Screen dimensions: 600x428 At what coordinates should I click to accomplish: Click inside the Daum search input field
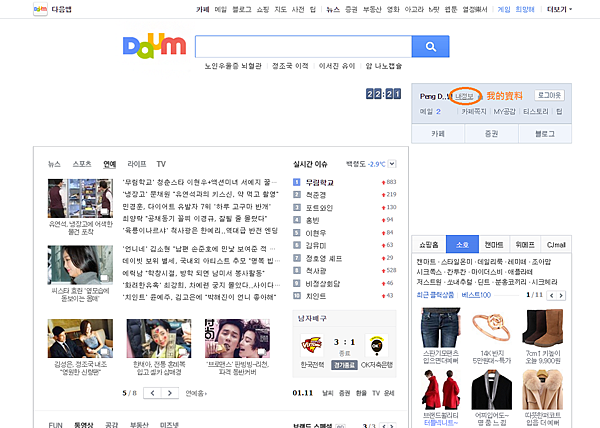pos(303,46)
